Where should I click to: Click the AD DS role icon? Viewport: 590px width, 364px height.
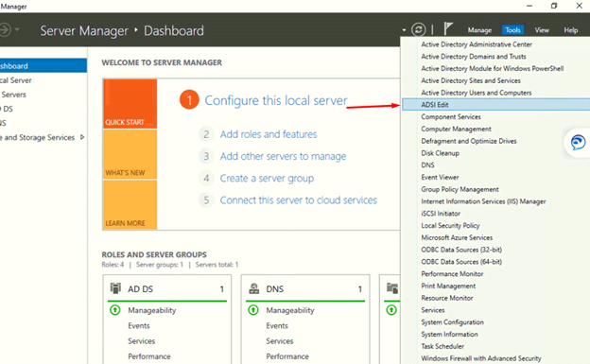click(115, 288)
